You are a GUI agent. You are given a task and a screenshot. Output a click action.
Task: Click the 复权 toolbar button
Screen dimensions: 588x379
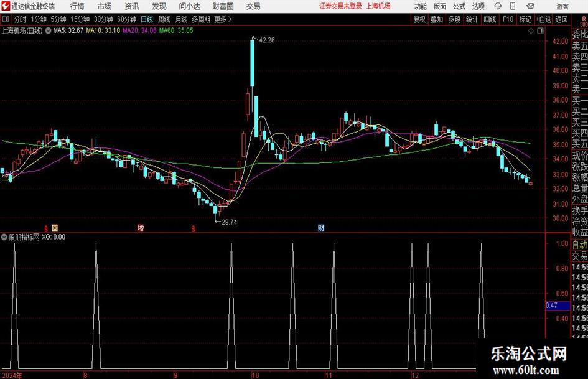[419, 19]
